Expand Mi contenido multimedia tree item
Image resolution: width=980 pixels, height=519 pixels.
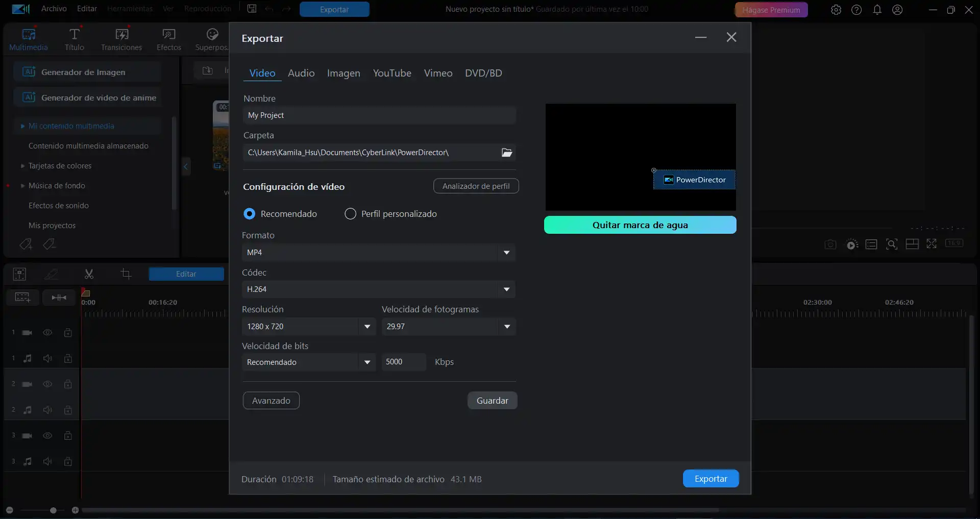pyautogui.click(x=22, y=126)
